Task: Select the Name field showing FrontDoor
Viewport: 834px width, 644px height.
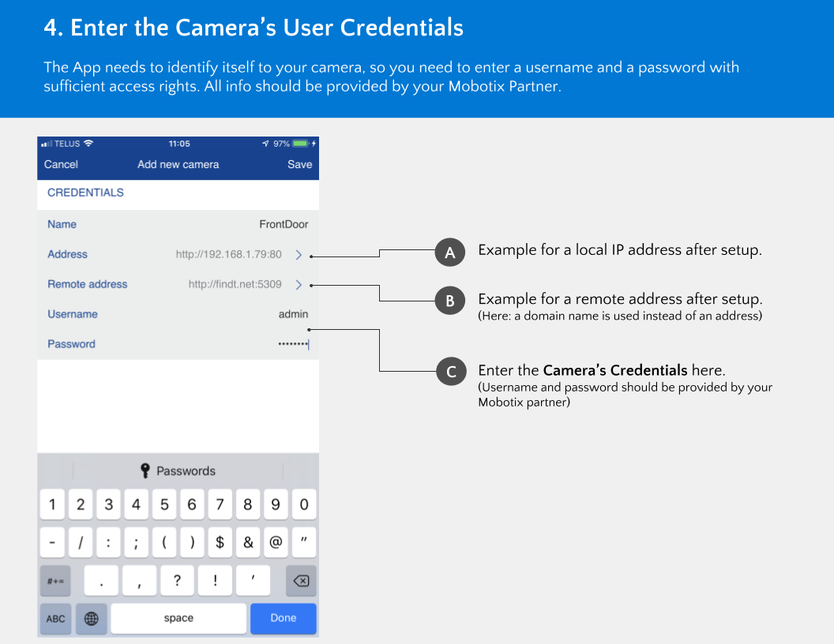Action: 178,224
